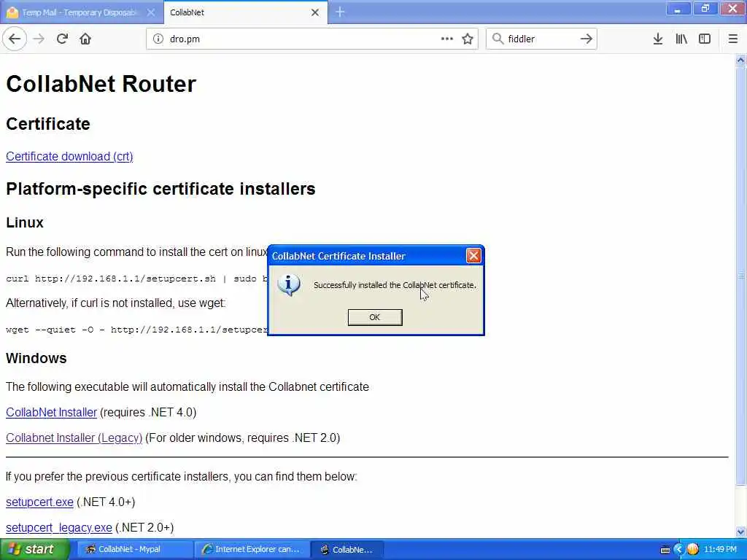Image resolution: width=747 pixels, height=560 pixels.
Task: Minimize the browser window
Action: (x=678, y=9)
